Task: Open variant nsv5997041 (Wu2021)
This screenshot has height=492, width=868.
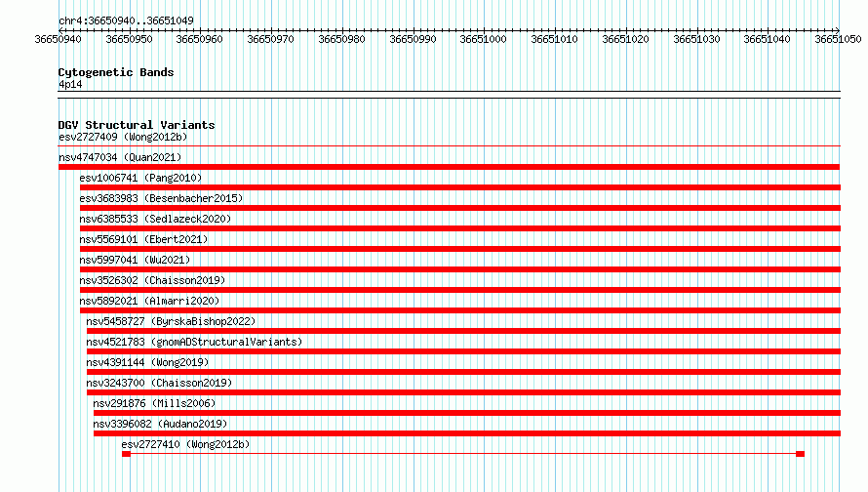Action: (x=135, y=260)
